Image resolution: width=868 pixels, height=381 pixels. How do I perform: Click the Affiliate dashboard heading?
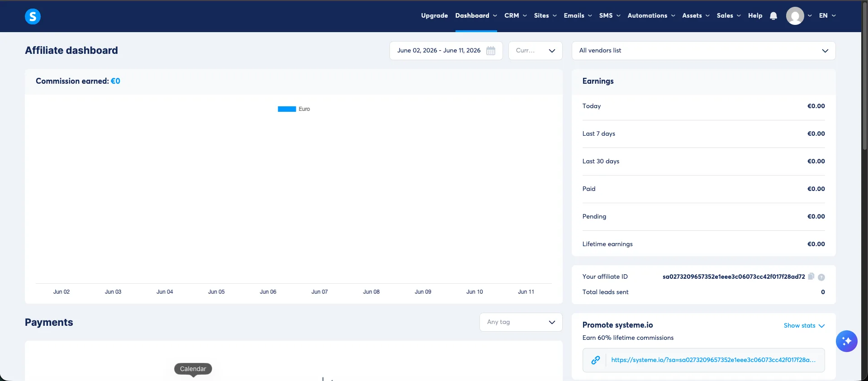coord(71,50)
